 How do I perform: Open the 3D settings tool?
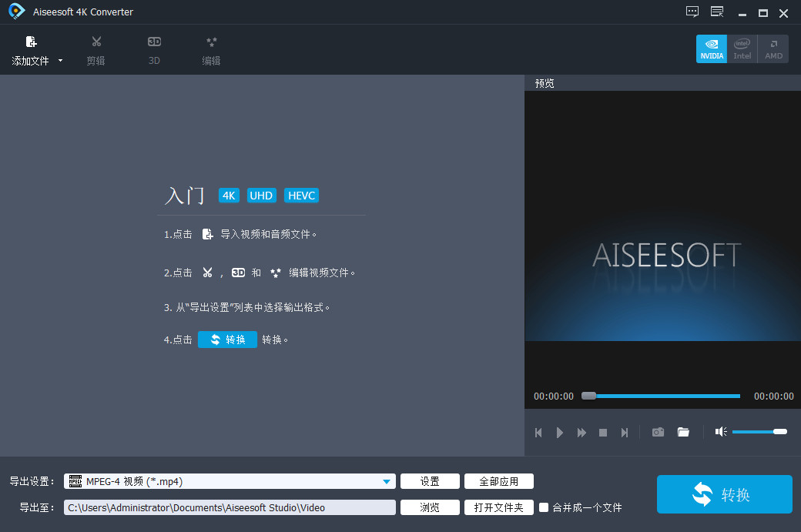click(x=154, y=51)
